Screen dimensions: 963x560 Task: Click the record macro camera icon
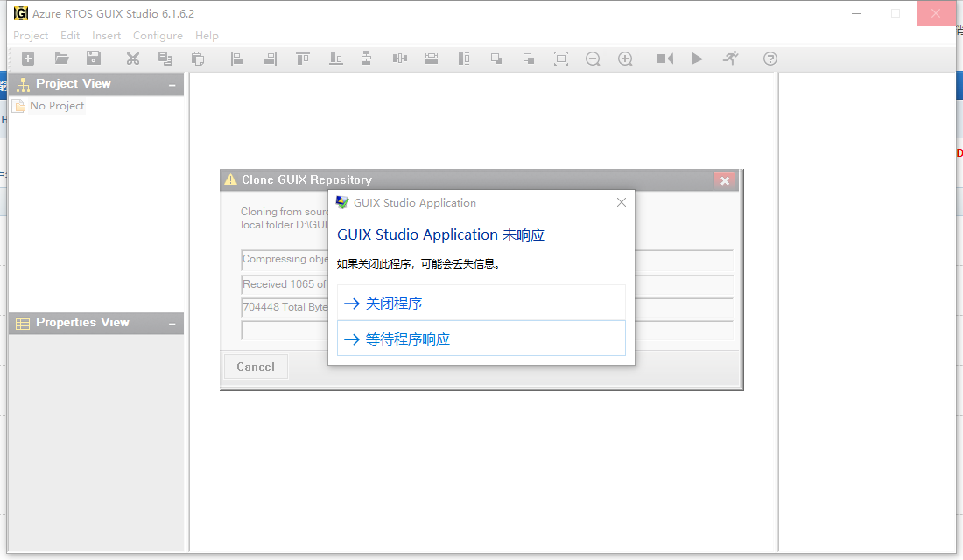pyautogui.click(x=665, y=59)
